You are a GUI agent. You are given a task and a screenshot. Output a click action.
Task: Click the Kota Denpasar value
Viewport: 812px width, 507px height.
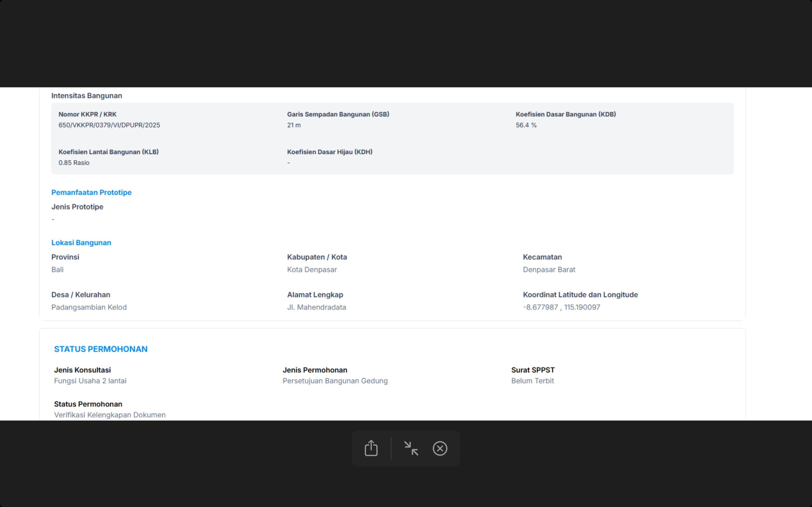[312, 270]
